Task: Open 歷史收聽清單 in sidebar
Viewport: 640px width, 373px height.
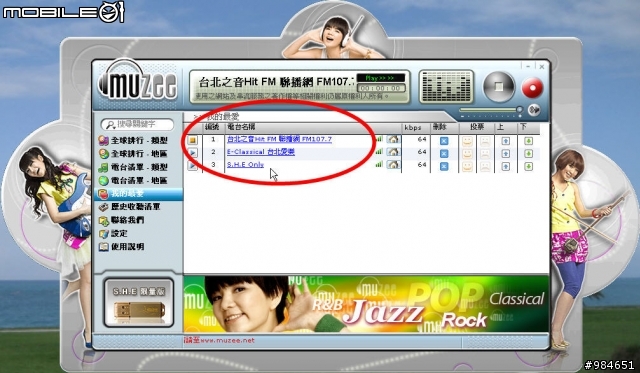Action: pyautogui.click(x=129, y=207)
